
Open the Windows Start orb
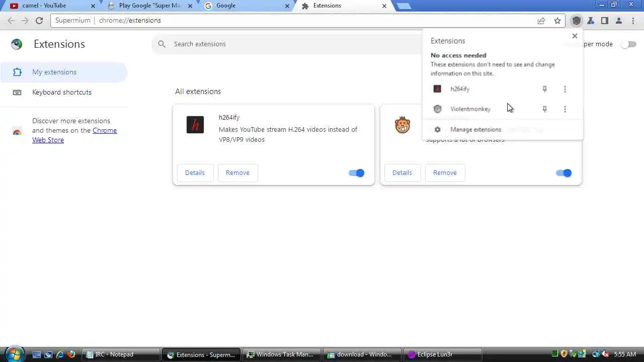[14, 353]
